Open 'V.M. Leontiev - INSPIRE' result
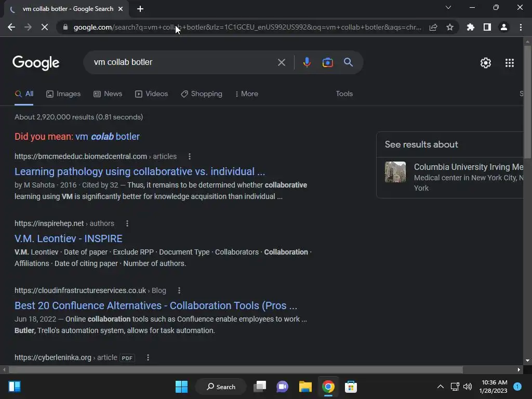532x399 pixels. pos(68,238)
